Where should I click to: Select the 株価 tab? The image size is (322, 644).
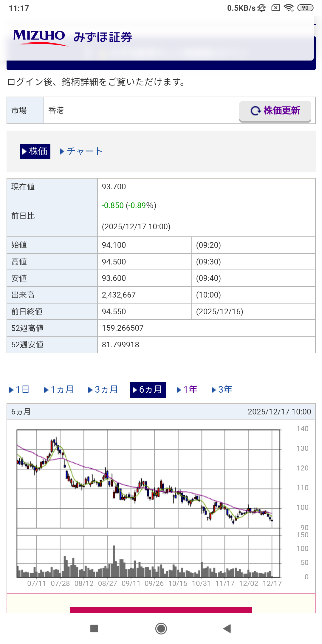click(35, 151)
